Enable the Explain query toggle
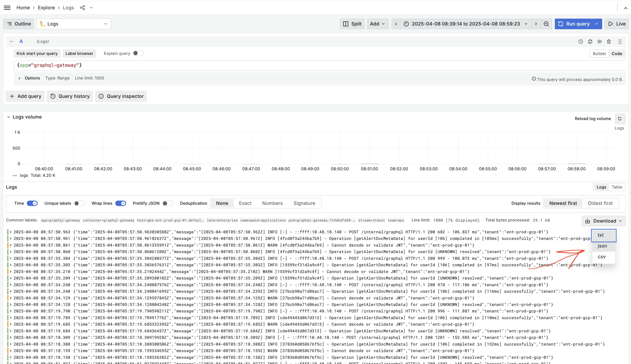The image size is (631, 364). tap(138, 53)
